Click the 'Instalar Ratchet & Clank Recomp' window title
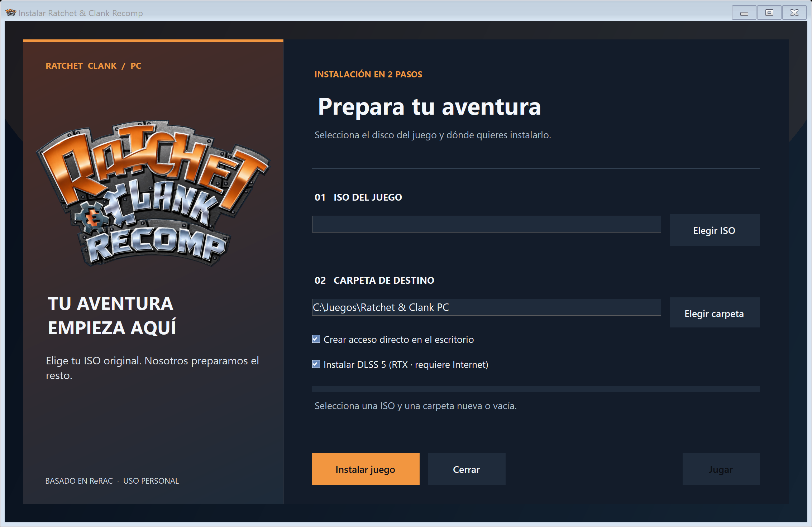Viewport: 812px width, 527px height. click(81, 13)
